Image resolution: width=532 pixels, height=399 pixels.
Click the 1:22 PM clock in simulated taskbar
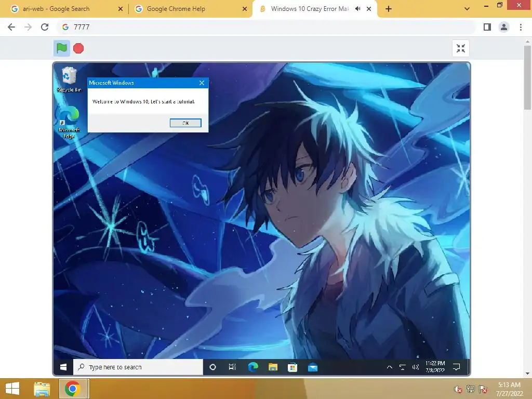coord(435,367)
